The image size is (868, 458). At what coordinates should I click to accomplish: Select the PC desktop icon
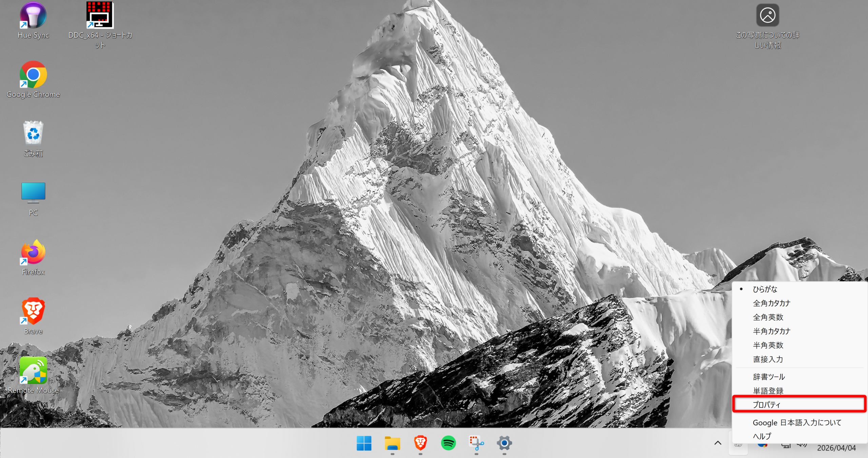pos(33,193)
